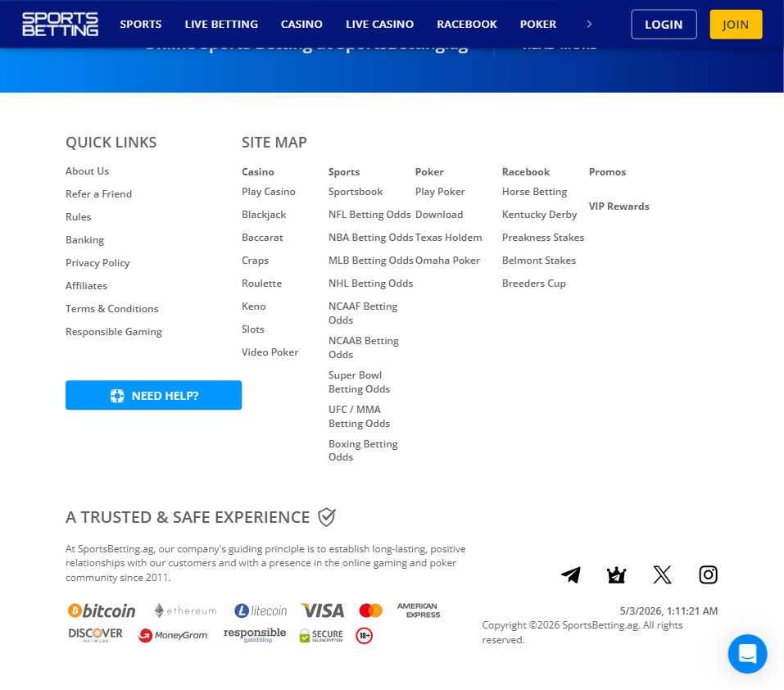Open the Sports menu item
Viewport: 784px width, 690px height.
[141, 24]
